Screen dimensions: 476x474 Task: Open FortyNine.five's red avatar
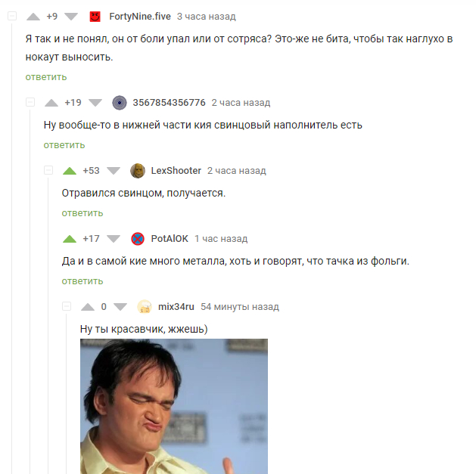point(95,17)
